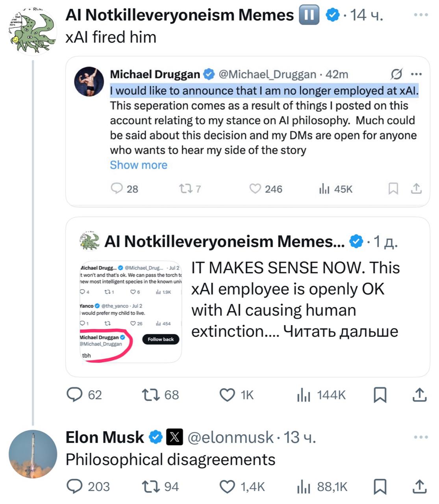The width and height of the screenshot is (439, 504).
Task: Open the @elonmusk handle link
Action: (x=230, y=437)
